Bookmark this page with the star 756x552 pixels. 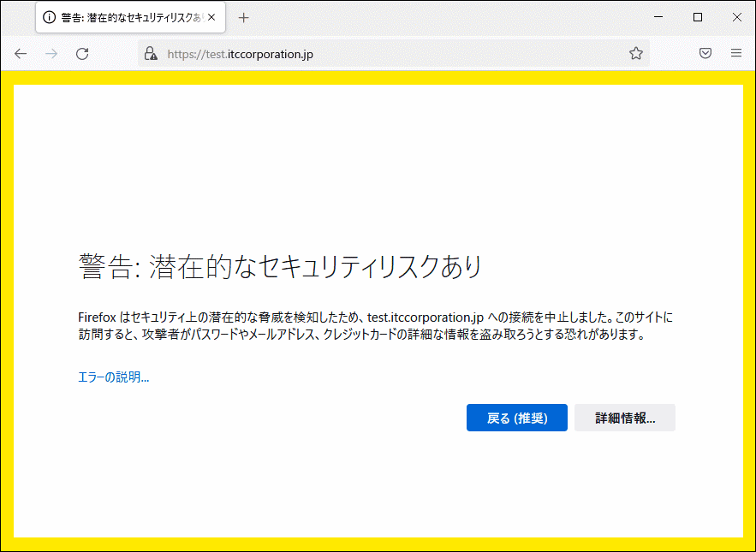click(x=636, y=53)
